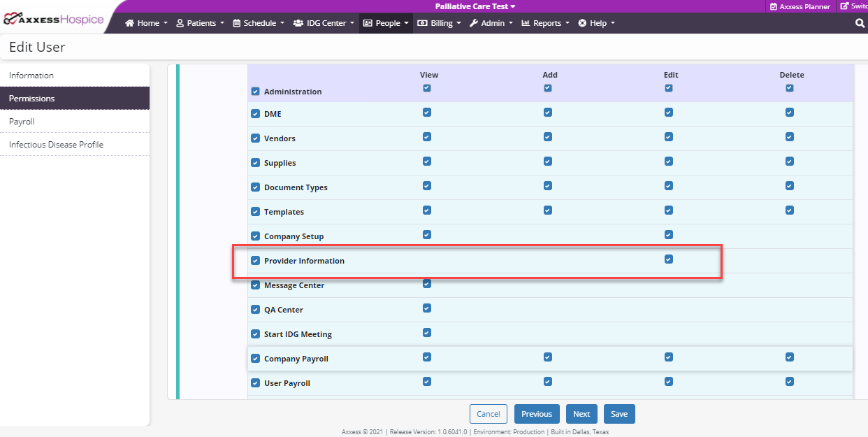Click the search magnifier icon in navbar
868x437 pixels.
860,23
